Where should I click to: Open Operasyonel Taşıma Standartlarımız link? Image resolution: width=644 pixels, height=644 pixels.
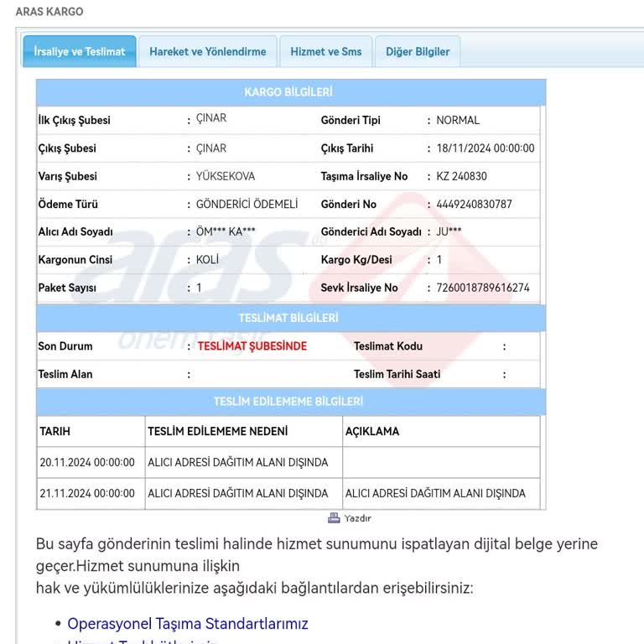pos(187,624)
